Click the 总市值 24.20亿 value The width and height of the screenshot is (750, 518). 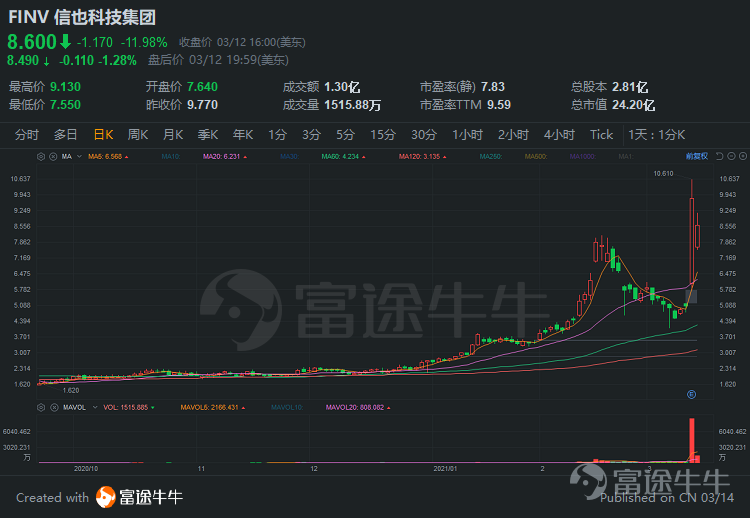(634, 105)
